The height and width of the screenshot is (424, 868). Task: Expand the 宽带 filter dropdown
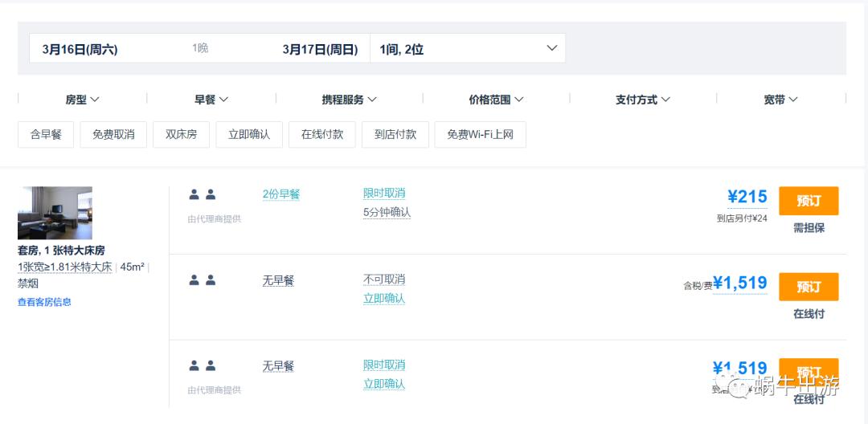[x=781, y=100]
